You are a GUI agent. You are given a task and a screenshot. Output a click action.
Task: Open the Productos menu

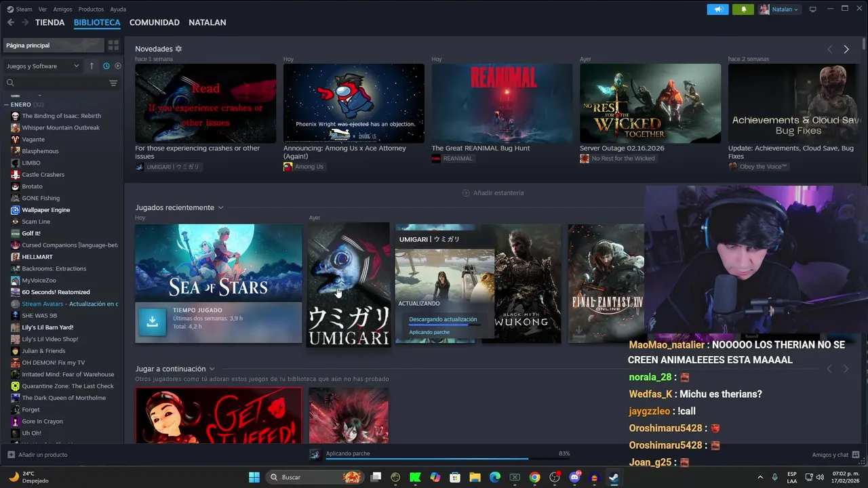(x=91, y=9)
